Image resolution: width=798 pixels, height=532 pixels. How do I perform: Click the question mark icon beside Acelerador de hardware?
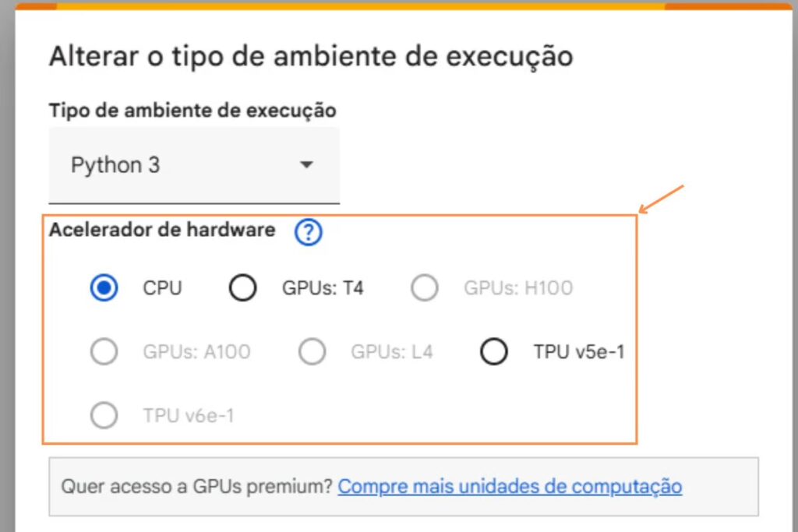[x=307, y=231]
